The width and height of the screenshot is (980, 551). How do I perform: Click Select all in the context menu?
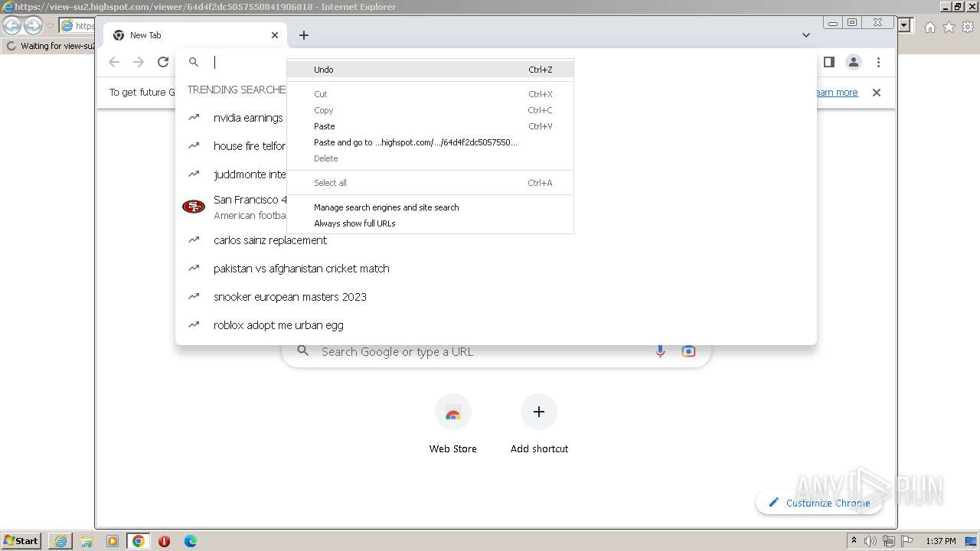430,183
